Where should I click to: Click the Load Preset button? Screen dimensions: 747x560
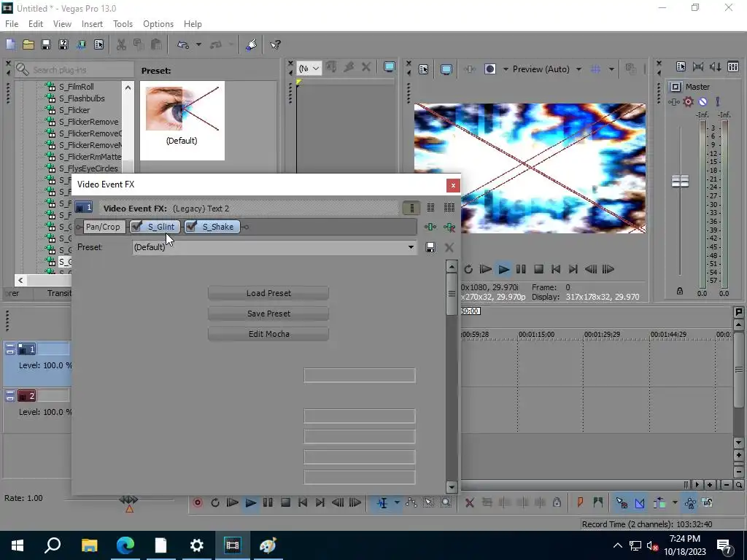click(268, 293)
